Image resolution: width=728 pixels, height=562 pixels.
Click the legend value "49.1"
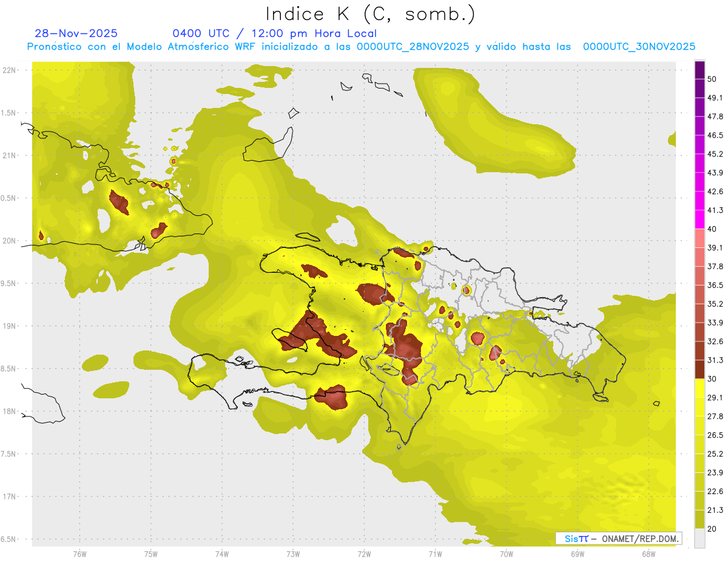715,98
